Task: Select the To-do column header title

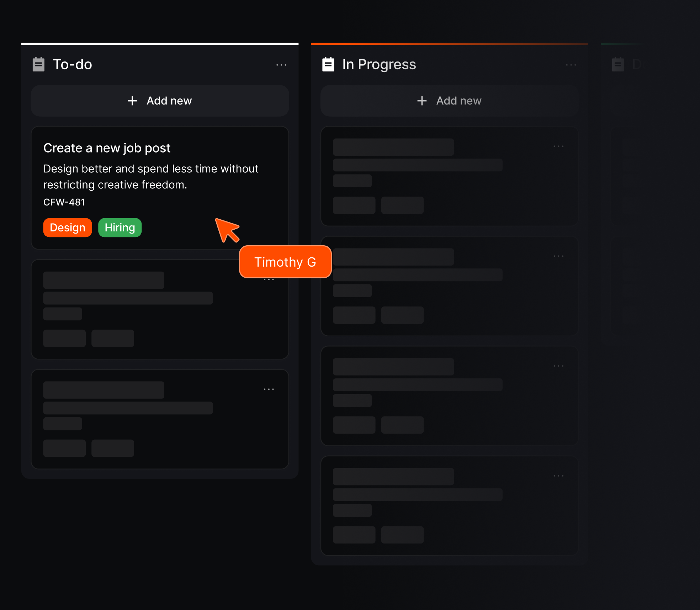Action: point(73,64)
